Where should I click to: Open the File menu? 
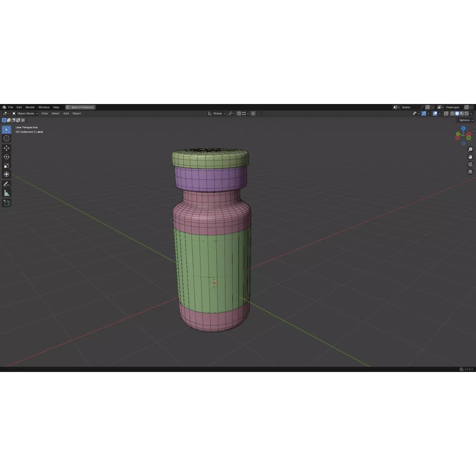[11, 107]
